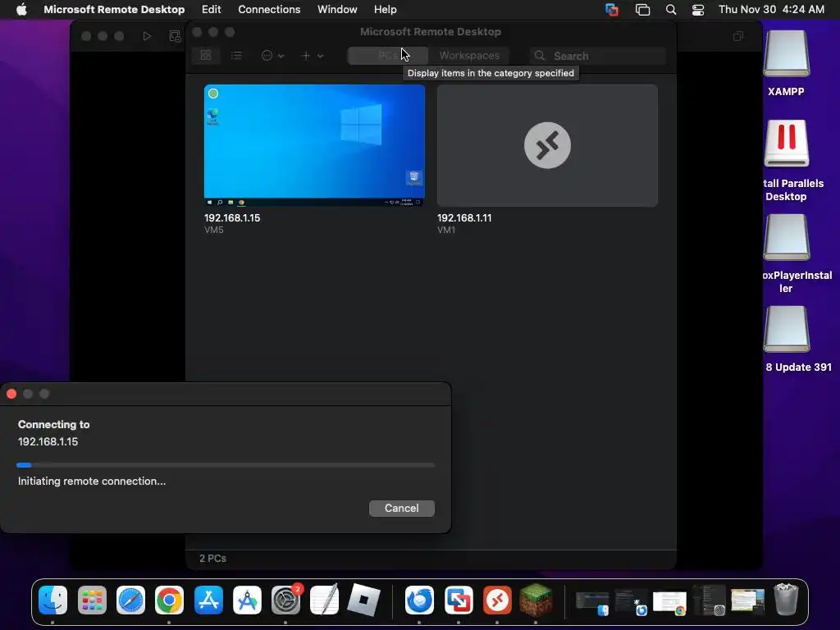The width and height of the screenshot is (840, 630).
Task: Launch Roblox from the Dock
Action: [x=363, y=600]
